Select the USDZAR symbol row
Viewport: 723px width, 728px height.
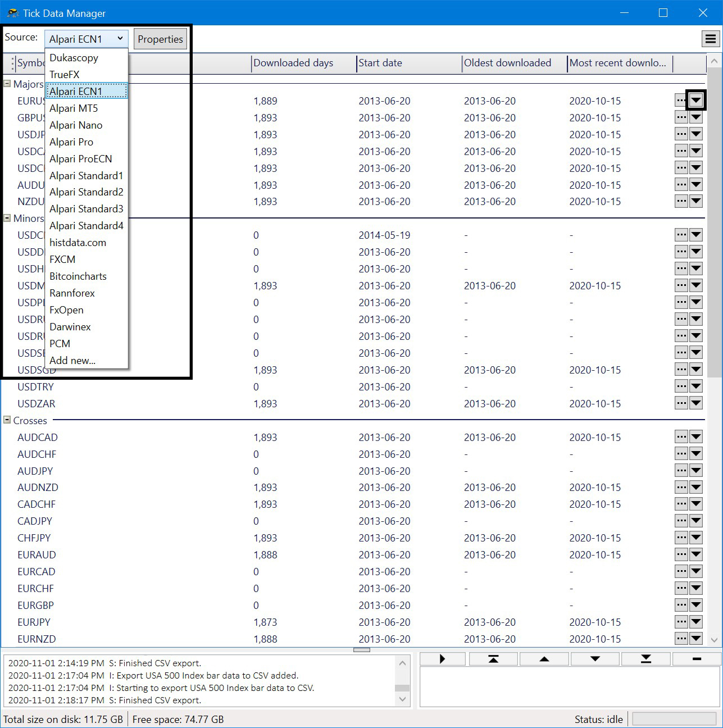pos(354,403)
